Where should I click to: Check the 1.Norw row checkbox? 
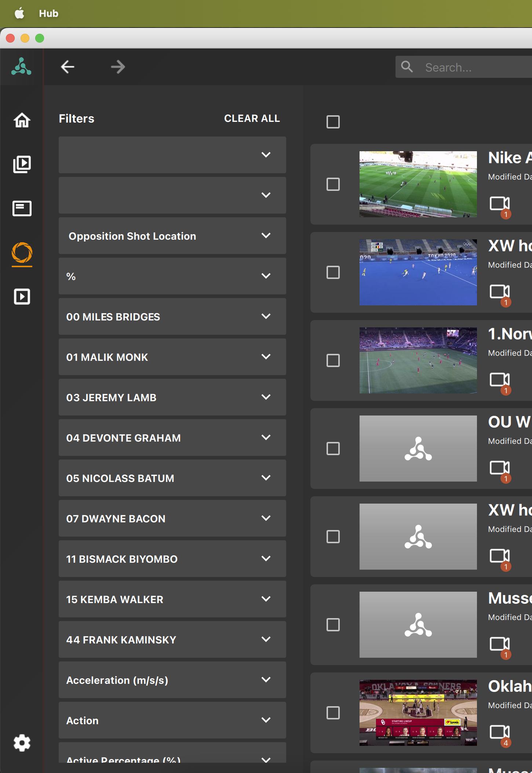(x=333, y=360)
